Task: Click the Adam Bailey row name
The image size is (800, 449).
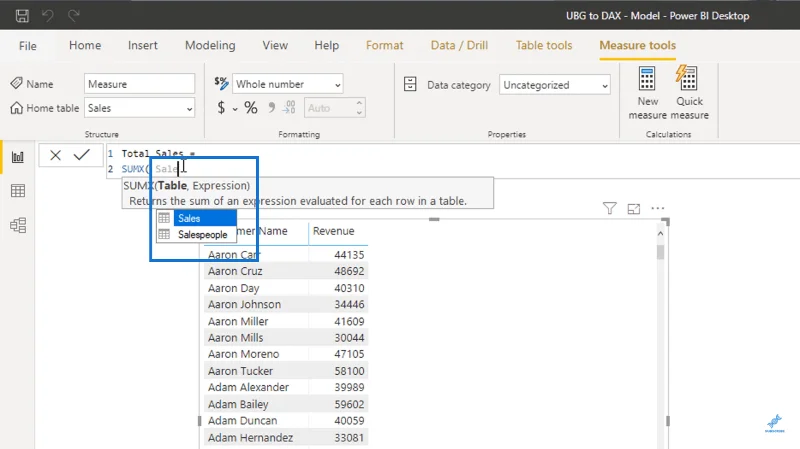Action: 238,404
